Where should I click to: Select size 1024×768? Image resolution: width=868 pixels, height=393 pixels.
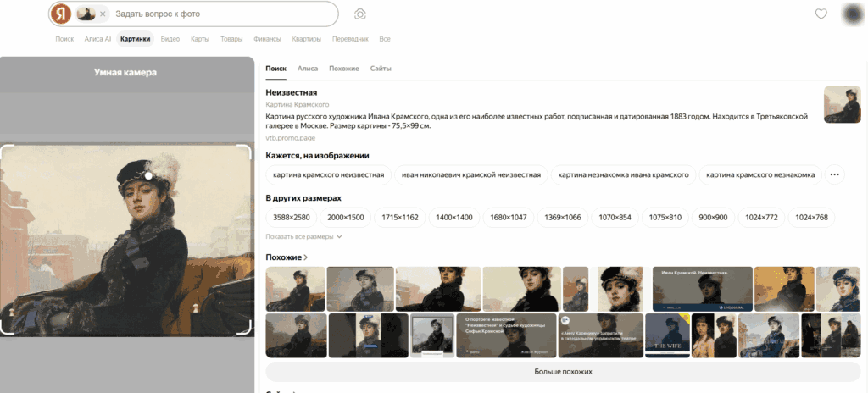click(811, 218)
